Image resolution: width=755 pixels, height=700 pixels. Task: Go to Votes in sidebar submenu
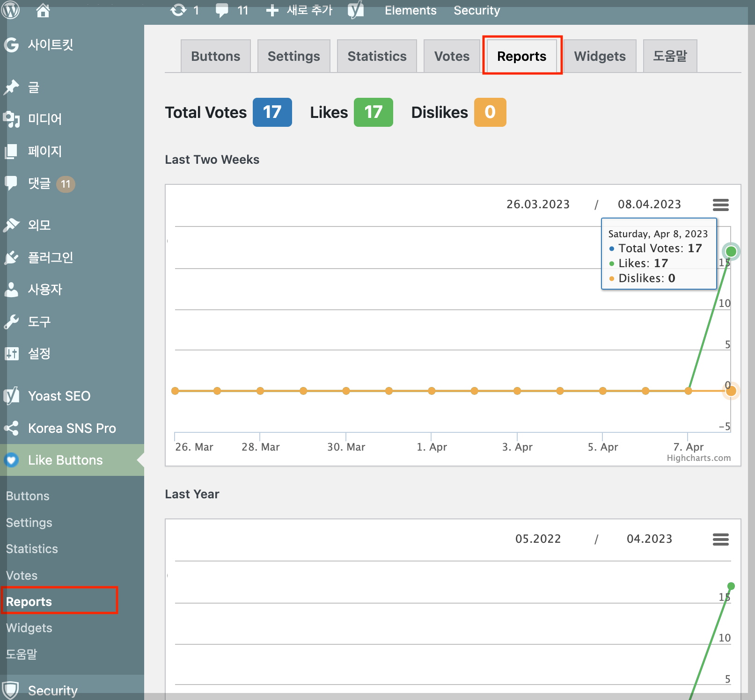pos(22,576)
